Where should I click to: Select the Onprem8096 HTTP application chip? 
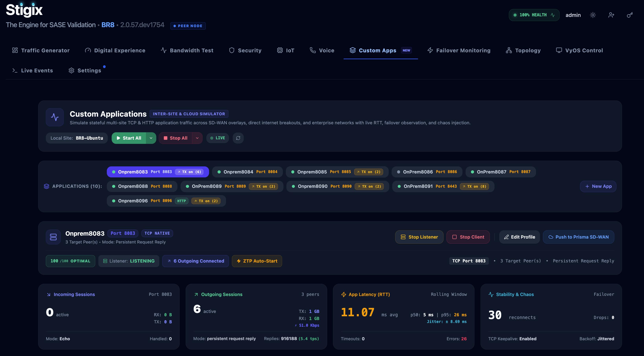tap(166, 201)
